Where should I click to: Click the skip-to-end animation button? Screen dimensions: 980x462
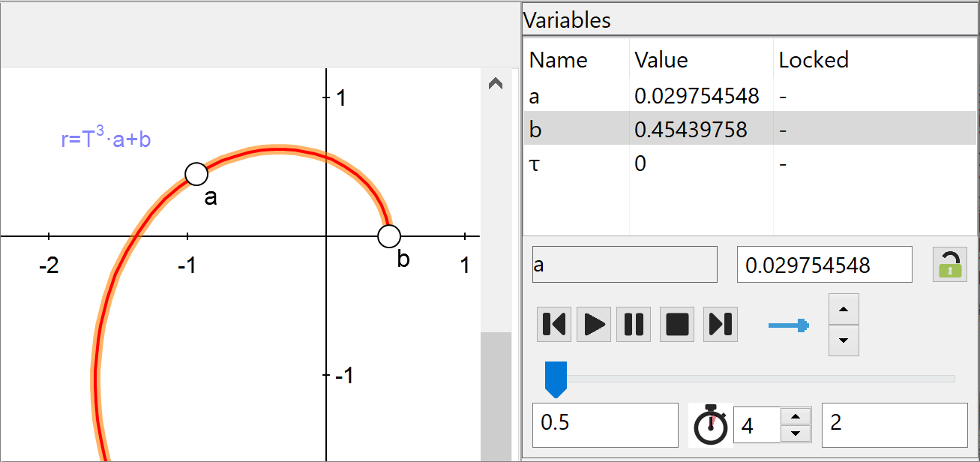[x=721, y=325]
